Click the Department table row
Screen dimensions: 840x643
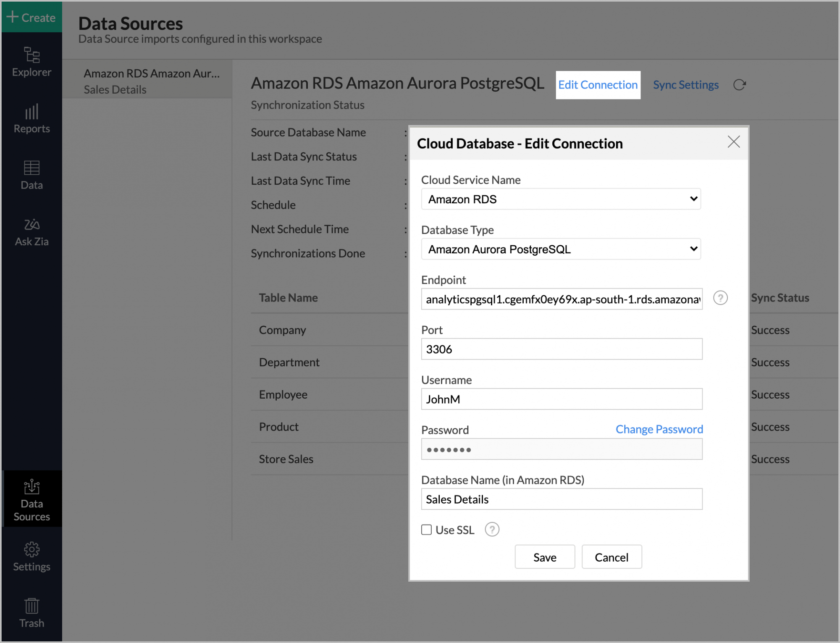pos(329,362)
